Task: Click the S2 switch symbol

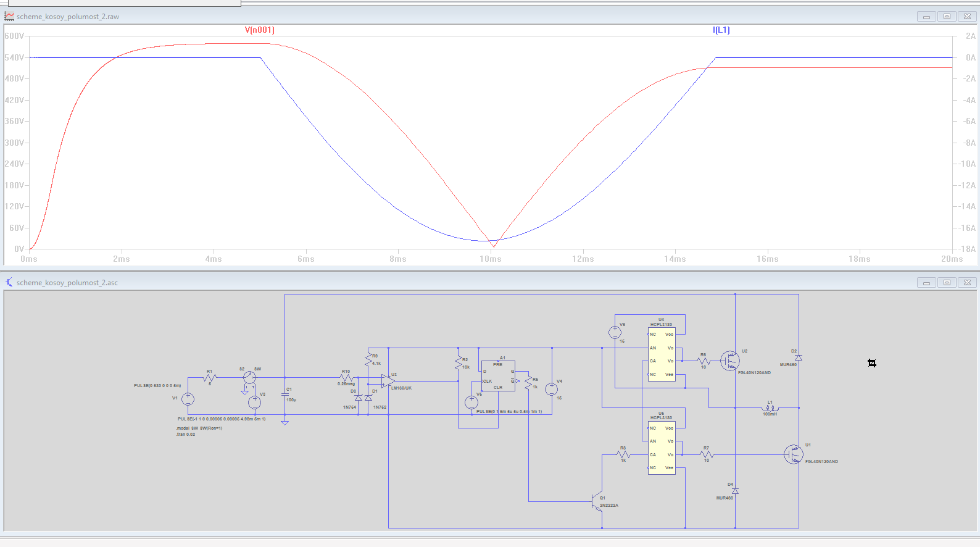Action: click(x=249, y=377)
